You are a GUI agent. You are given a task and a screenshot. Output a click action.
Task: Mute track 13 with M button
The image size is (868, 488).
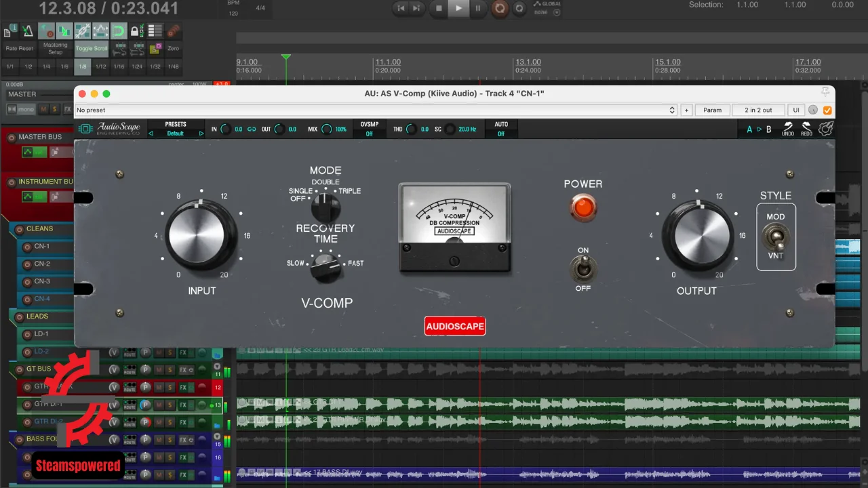point(159,405)
